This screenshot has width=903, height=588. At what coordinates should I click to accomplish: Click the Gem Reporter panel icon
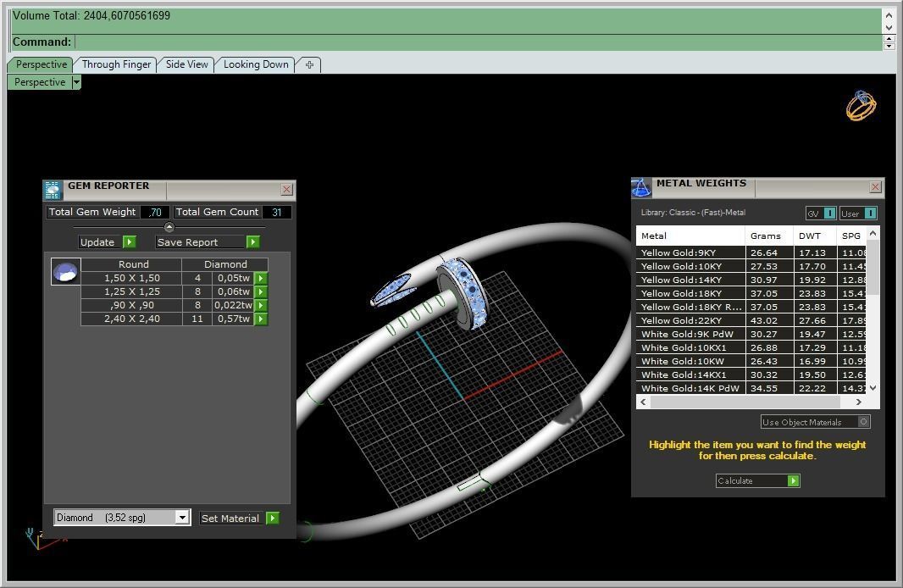click(x=53, y=190)
